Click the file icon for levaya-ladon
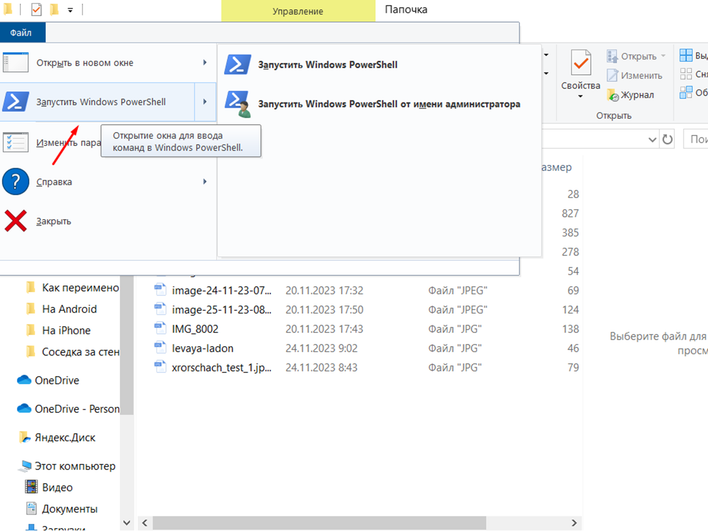Viewport: 708px width, 531px height. pyautogui.click(x=160, y=347)
